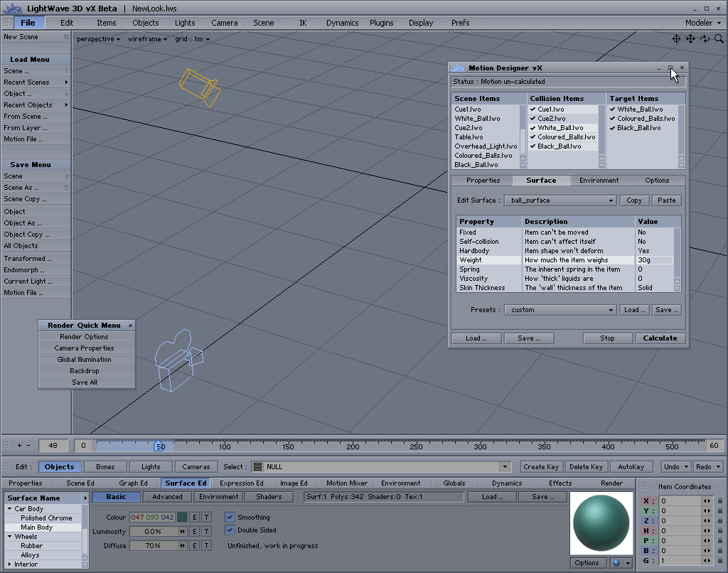The width and height of the screenshot is (728, 573).
Task: Collapse the Car Body surface group
Action: pos(10,509)
